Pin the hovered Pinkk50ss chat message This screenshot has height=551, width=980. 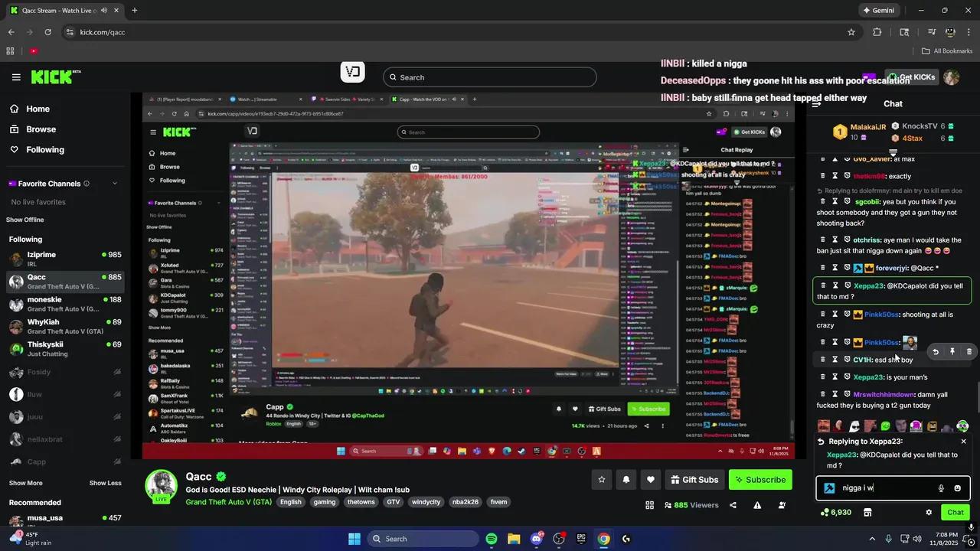[952, 352]
